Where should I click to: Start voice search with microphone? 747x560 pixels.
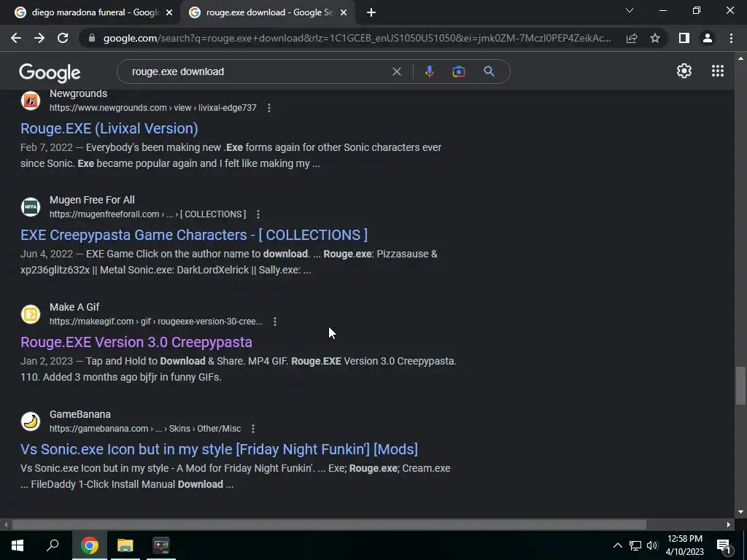click(429, 71)
